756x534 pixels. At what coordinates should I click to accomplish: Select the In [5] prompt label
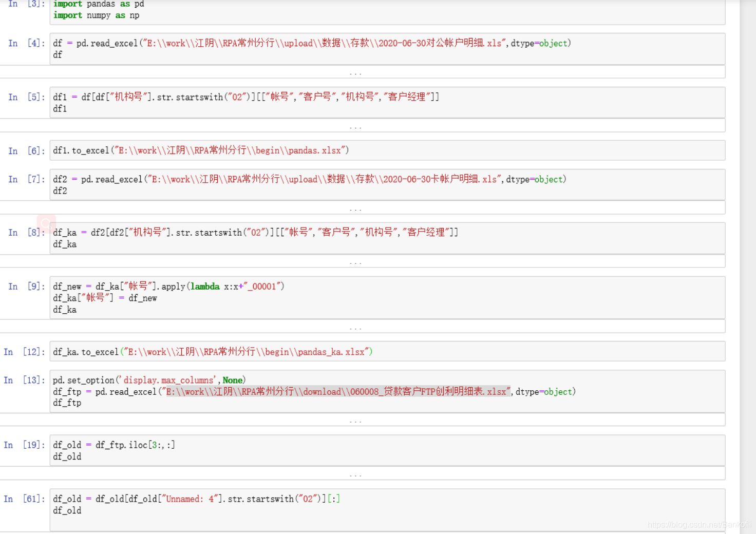[x=26, y=97]
